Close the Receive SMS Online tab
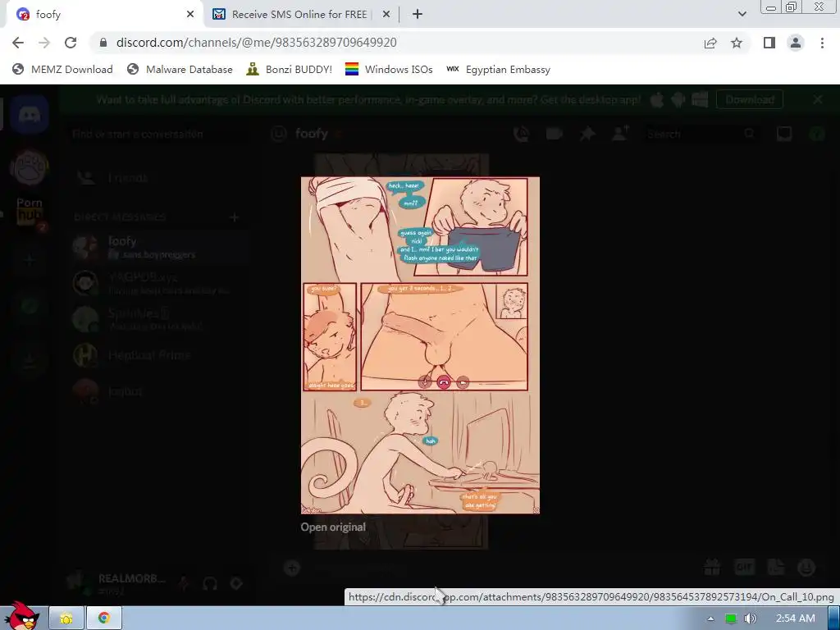Viewport: 840px width, 630px height. pyautogui.click(x=386, y=15)
